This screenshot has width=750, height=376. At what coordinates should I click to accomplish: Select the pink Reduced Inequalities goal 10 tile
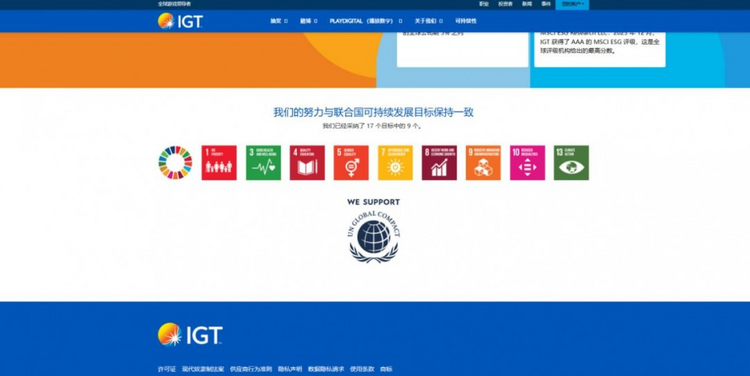pyautogui.click(x=527, y=163)
